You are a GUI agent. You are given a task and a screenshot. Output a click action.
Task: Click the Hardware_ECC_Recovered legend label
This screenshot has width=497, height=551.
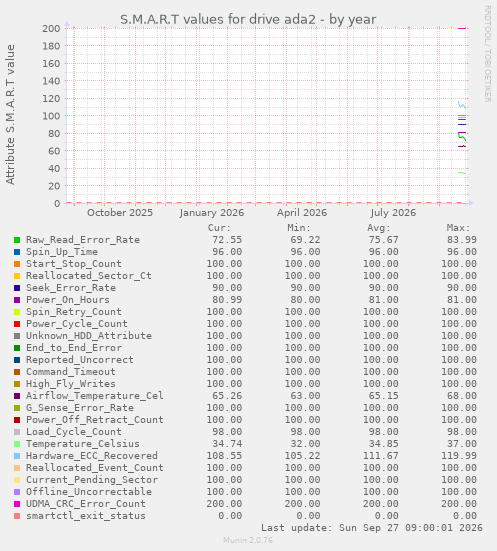point(92,456)
